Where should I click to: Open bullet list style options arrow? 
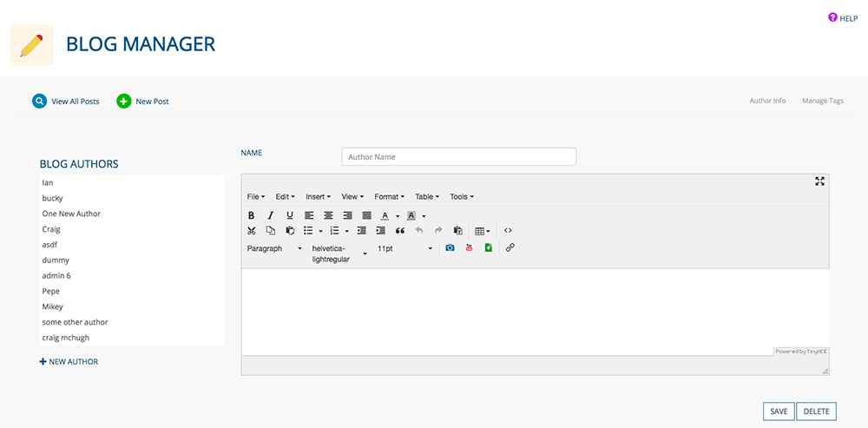pyautogui.click(x=320, y=231)
